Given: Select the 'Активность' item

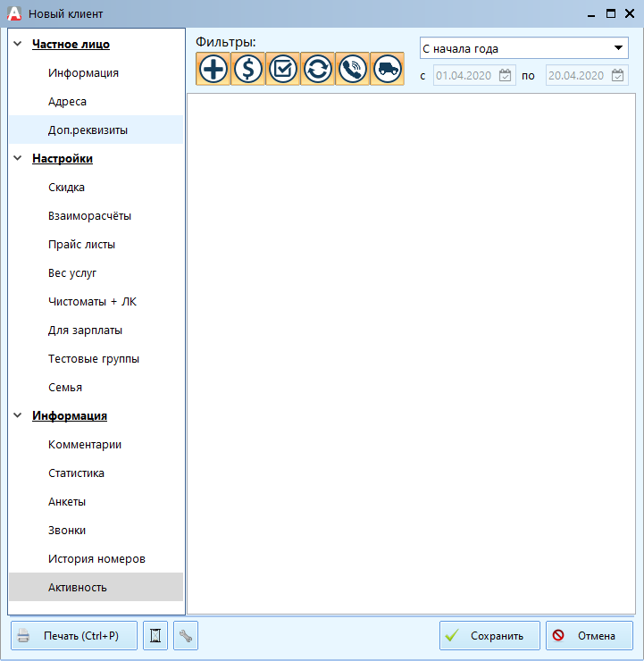Looking at the screenshot, I should (96, 587).
